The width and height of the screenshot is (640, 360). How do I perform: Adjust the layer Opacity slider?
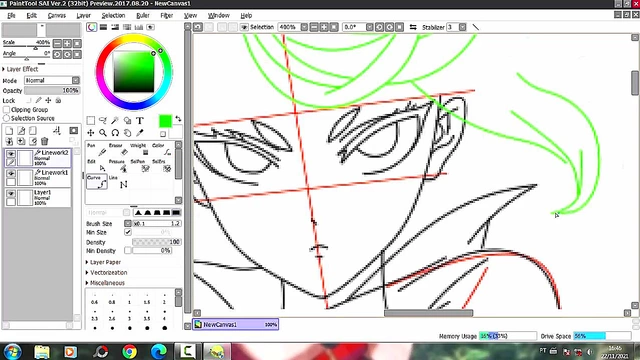click(52, 90)
